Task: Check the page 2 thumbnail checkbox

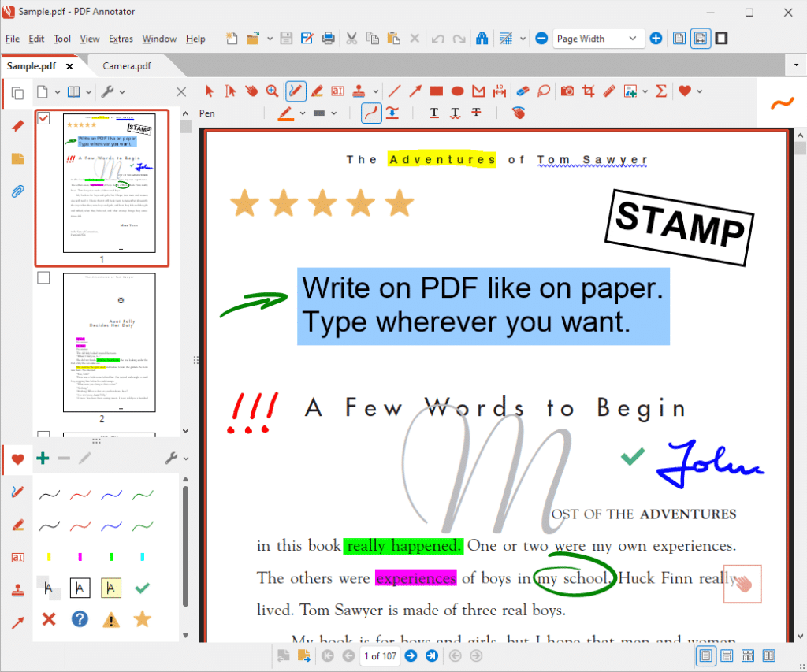Action: click(43, 277)
